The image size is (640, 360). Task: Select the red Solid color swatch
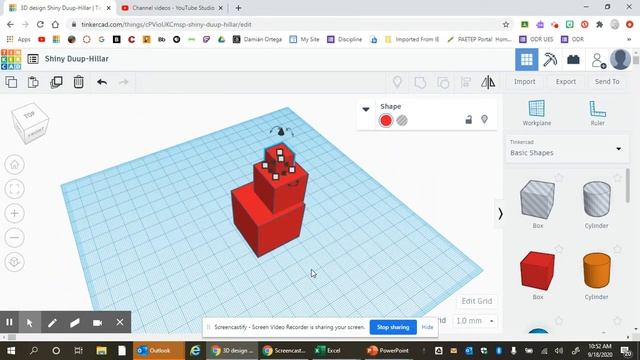tap(386, 120)
